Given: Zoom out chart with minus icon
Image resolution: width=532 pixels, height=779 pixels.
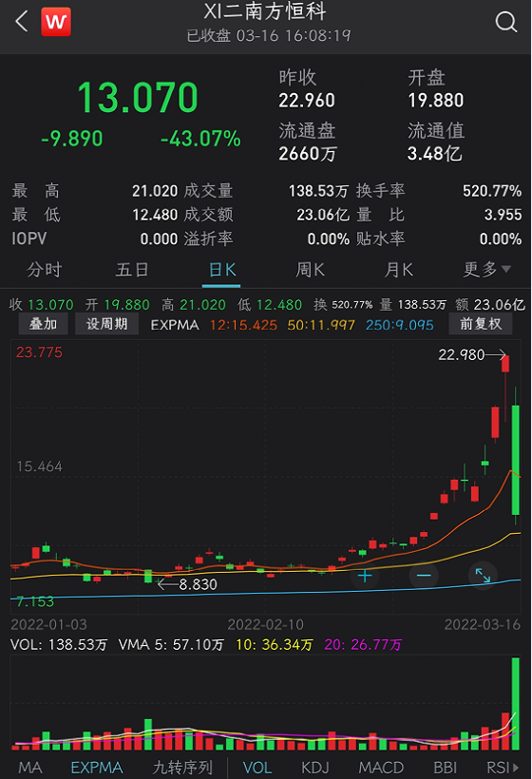Looking at the screenshot, I should [424, 576].
